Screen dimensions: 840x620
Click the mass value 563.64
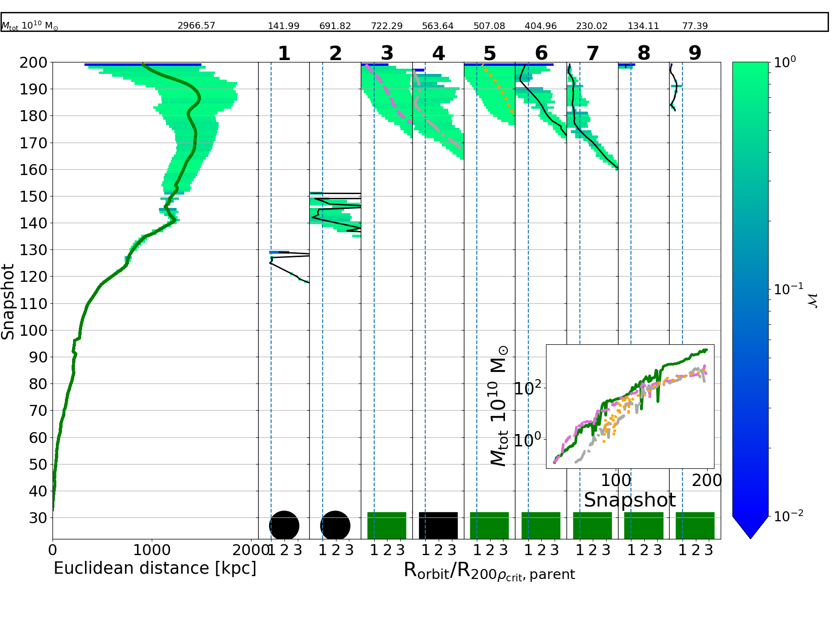(x=438, y=26)
